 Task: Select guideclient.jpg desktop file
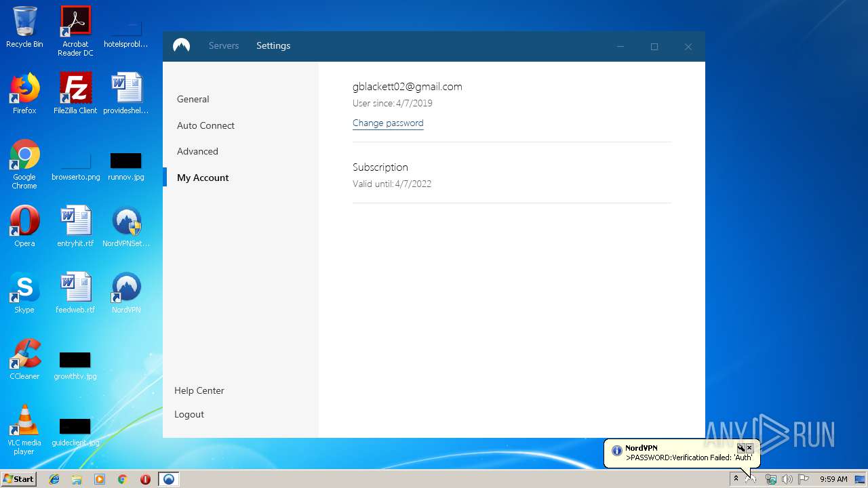(x=75, y=432)
